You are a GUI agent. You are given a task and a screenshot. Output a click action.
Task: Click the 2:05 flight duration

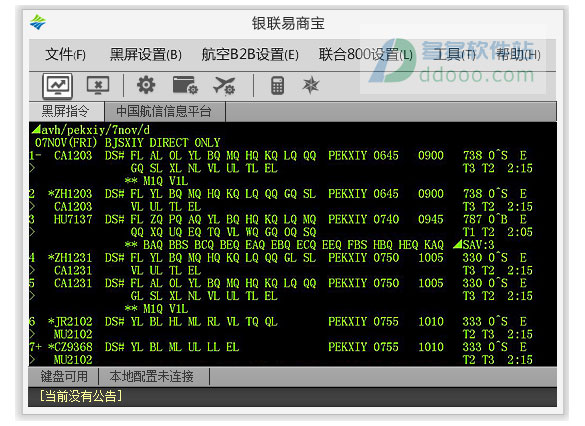pyautogui.click(x=520, y=232)
